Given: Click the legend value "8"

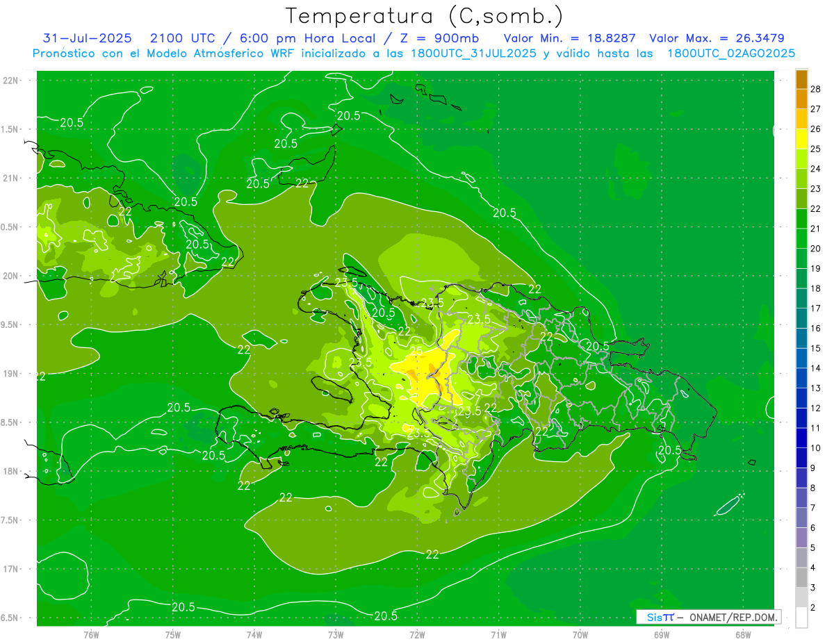Looking at the screenshot, I should 813,488.
